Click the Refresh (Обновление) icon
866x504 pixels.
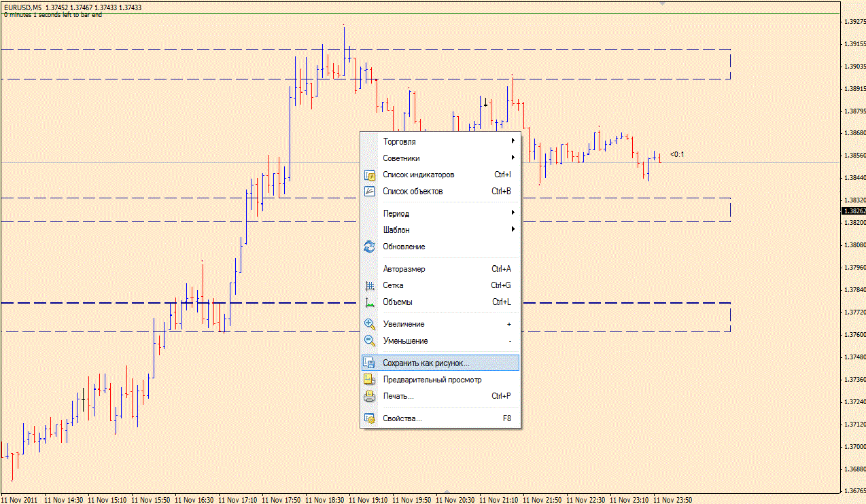[370, 247]
